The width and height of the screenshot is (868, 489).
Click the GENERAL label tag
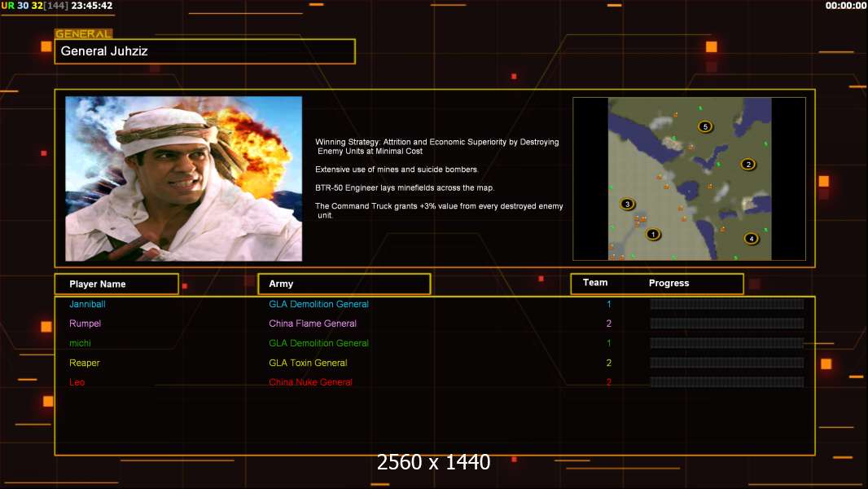coord(84,33)
